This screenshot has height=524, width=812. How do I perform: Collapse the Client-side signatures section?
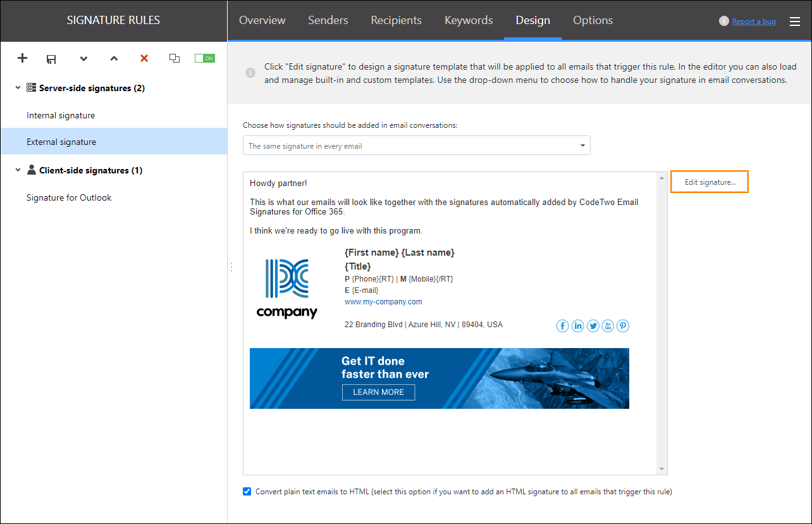(17, 170)
